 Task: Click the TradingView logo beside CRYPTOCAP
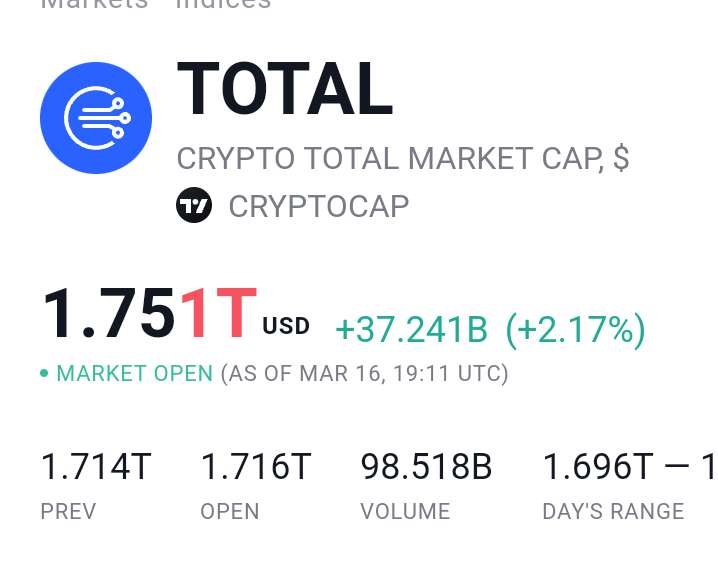click(x=194, y=205)
